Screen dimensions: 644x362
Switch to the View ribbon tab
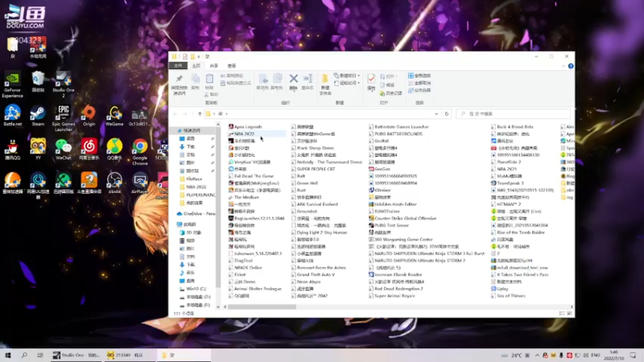coord(232,66)
